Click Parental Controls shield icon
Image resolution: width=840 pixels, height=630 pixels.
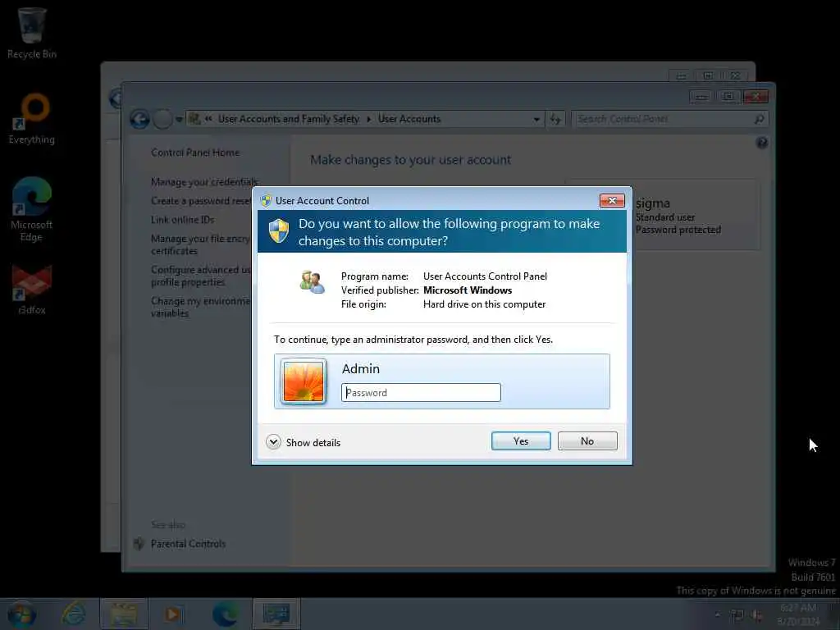[x=139, y=544]
